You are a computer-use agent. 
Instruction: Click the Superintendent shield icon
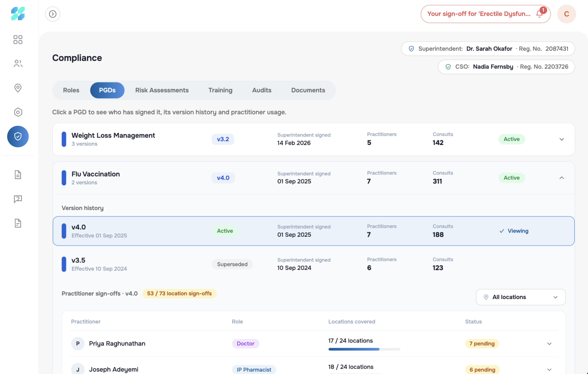pyautogui.click(x=411, y=49)
